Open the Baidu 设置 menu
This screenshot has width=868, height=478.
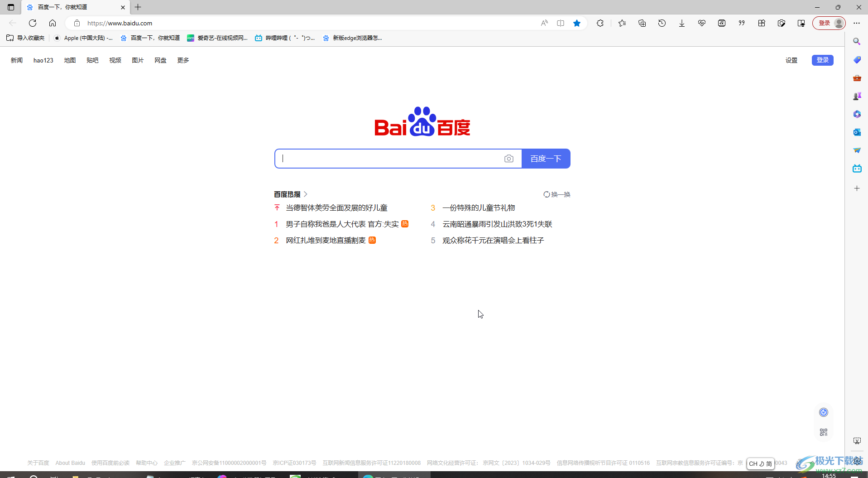click(791, 60)
